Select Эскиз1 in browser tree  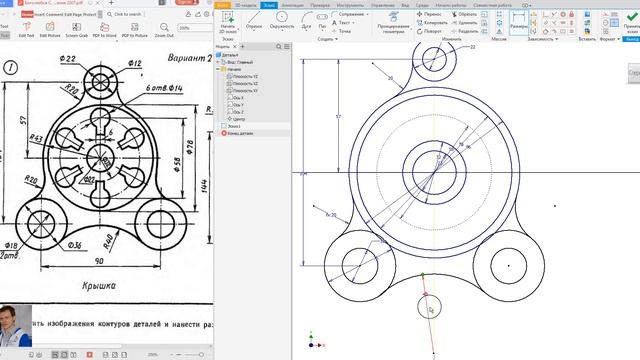(231, 126)
